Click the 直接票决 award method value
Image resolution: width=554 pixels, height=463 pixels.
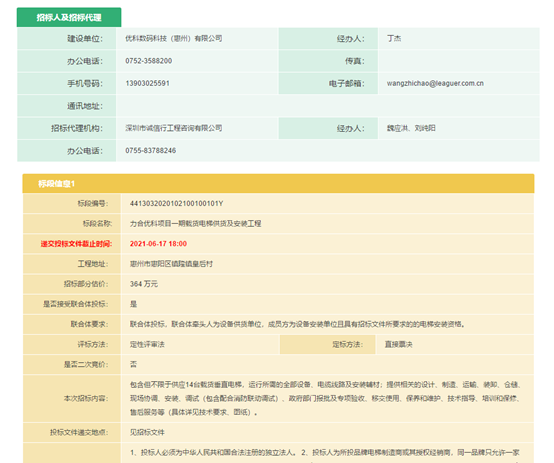tap(399, 345)
